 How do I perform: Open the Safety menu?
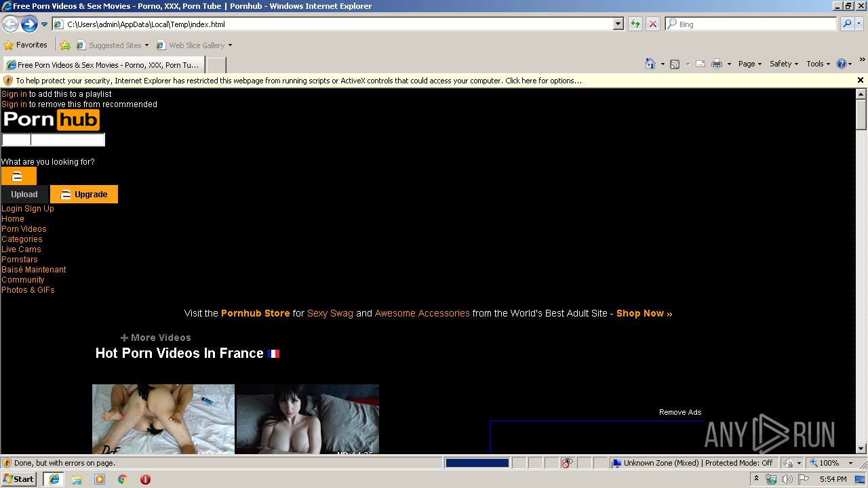[784, 64]
